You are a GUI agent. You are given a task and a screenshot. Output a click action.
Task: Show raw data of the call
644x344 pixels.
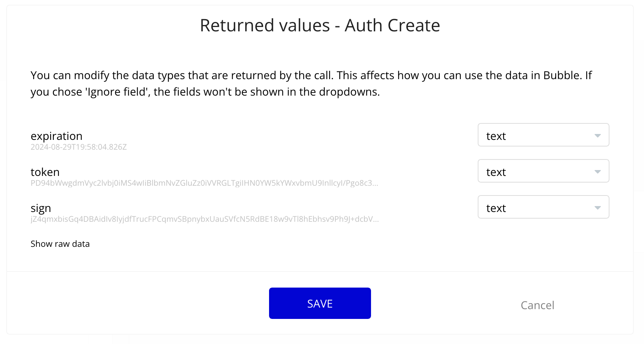pyautogui.click(x=60, y=244)
